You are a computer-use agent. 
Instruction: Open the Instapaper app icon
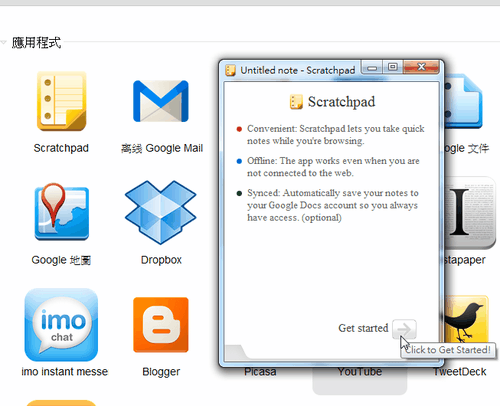(470, 213)
